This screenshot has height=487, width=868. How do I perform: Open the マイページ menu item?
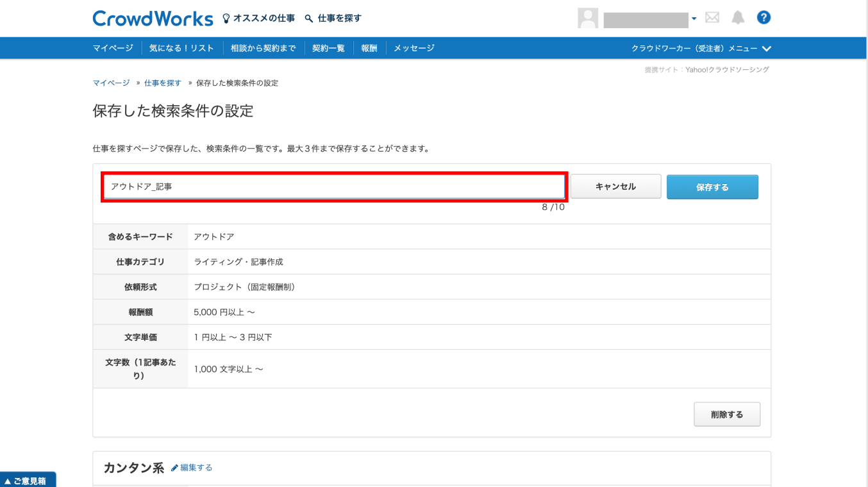[x=113, y=48]
